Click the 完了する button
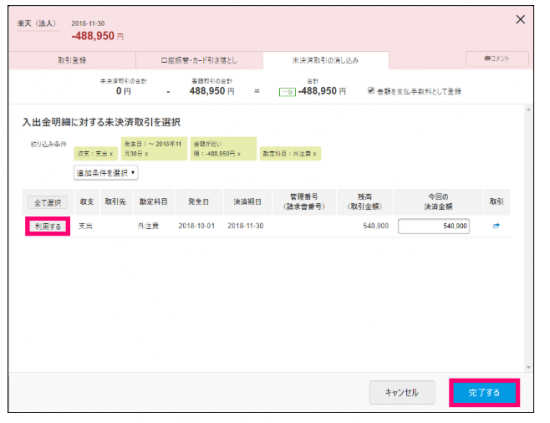550x423 pixels. pyautogui.click(x=484, y=392)
